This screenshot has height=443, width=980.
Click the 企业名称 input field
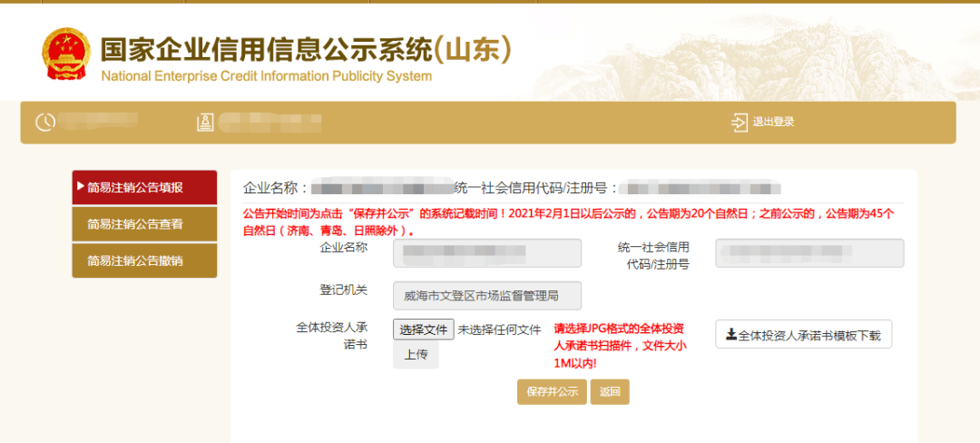(487, 253)
